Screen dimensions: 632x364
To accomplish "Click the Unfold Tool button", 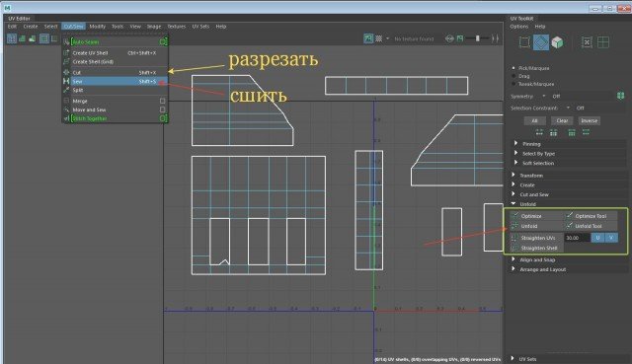I will point(591,226).
